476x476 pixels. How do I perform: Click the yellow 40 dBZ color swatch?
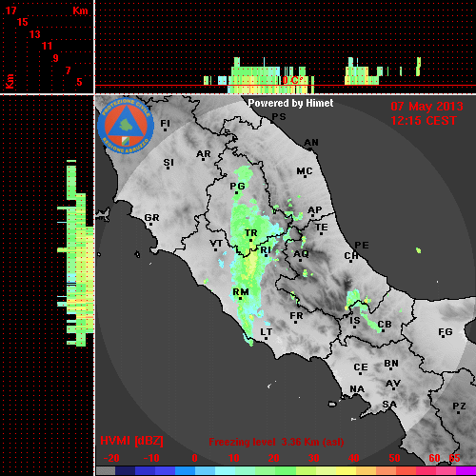pos(346,470)
